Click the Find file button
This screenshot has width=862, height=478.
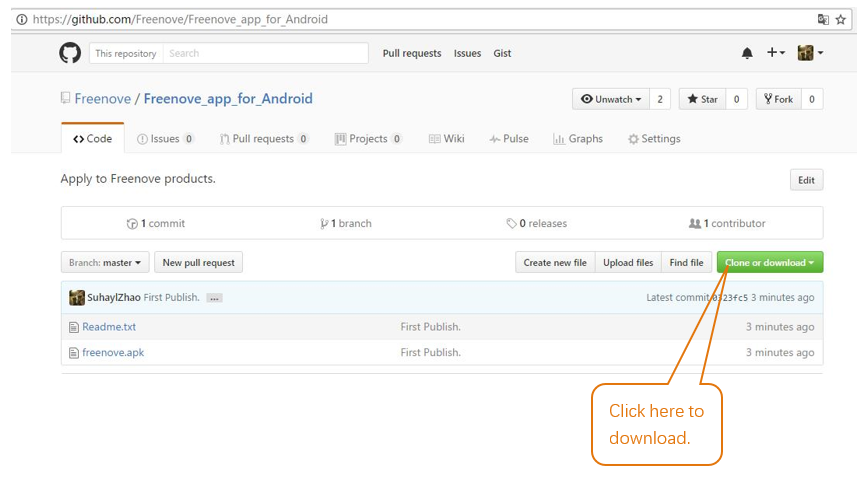[687, 262]
